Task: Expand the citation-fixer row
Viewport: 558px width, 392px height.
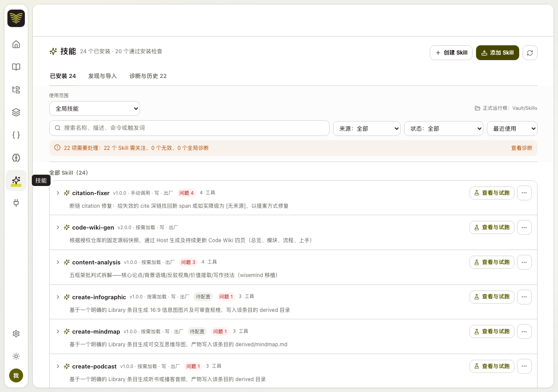Action: (x=58, y=193)
